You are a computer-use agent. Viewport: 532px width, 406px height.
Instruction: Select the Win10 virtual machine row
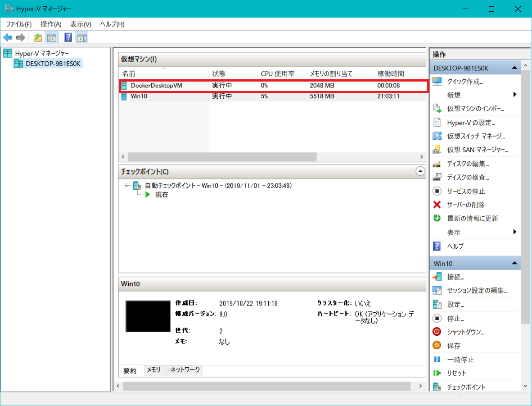tap(272, 96)
